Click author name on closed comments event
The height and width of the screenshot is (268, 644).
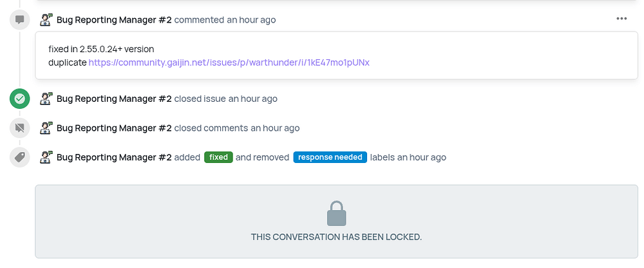pos(114,128)
